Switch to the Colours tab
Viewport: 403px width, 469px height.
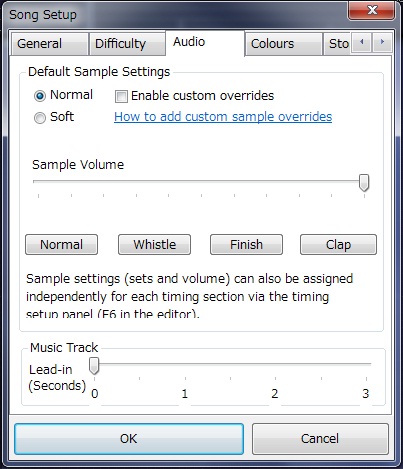point(284,44)
